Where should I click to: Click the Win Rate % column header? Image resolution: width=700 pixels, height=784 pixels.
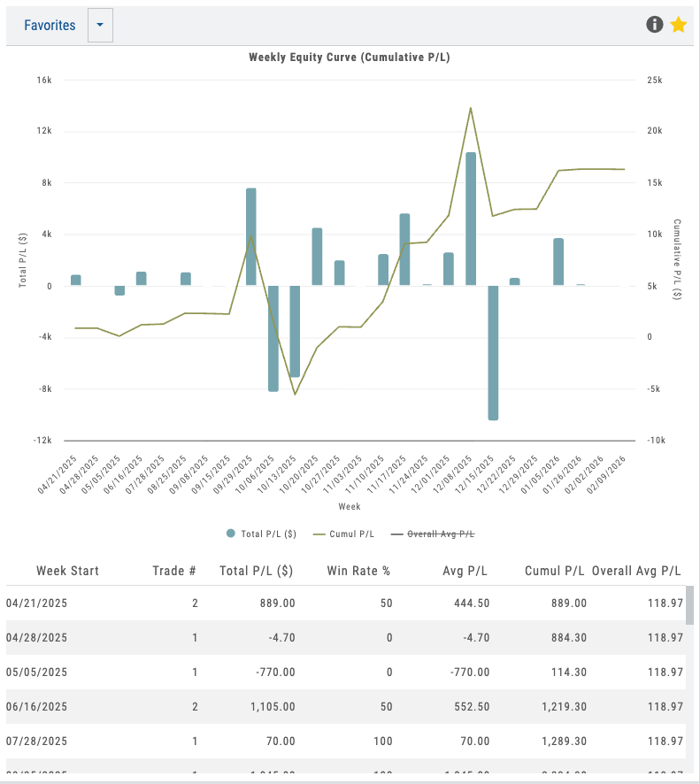[358, 571]
